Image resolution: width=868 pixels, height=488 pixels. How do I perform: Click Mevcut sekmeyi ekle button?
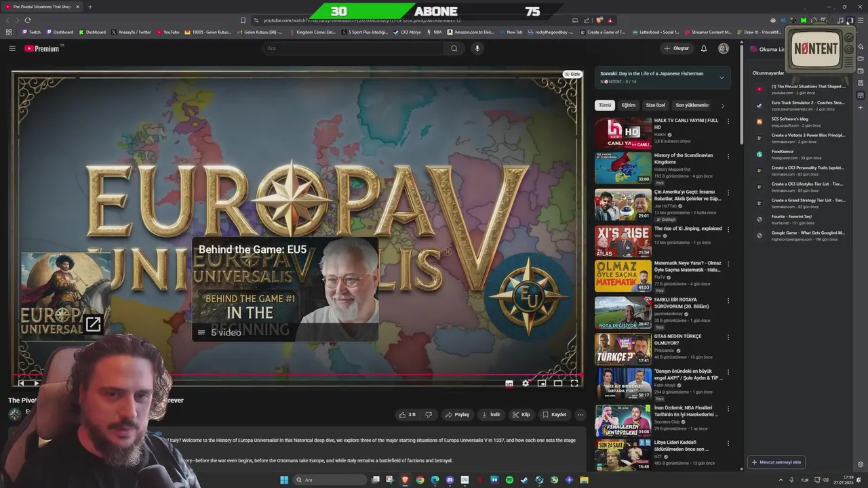click(777, 462)
